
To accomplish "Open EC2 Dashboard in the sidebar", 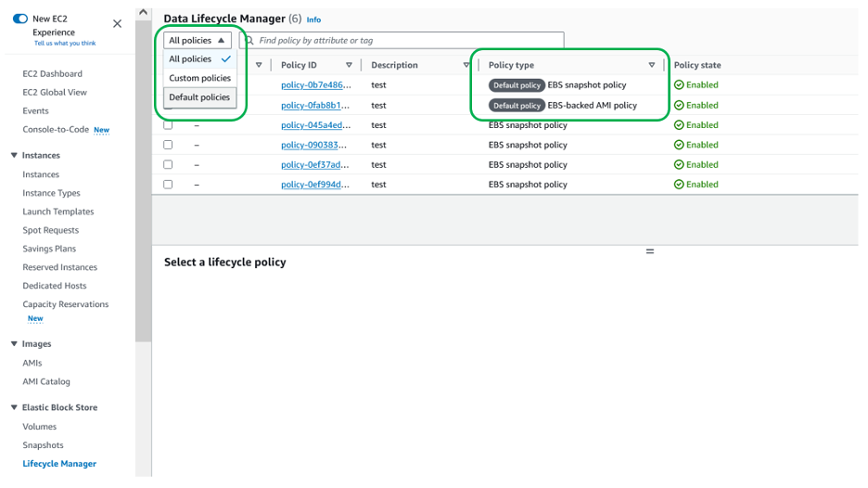I will [x=52, y=73].
